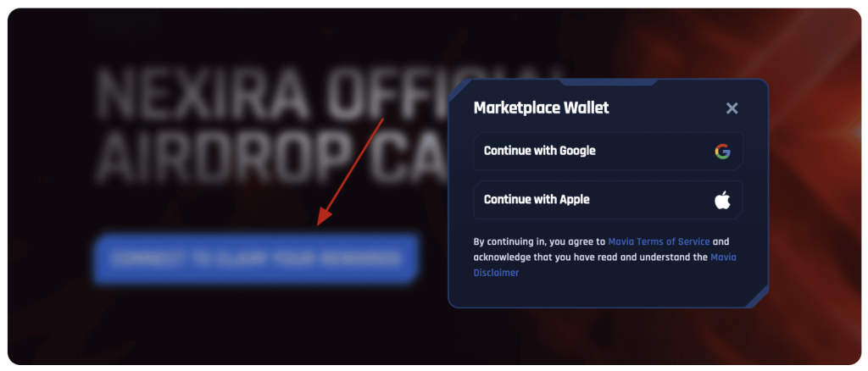Open the Disclaimer link on last line
Viewport: 868px width, 371px height.
(x=496, y=273)
